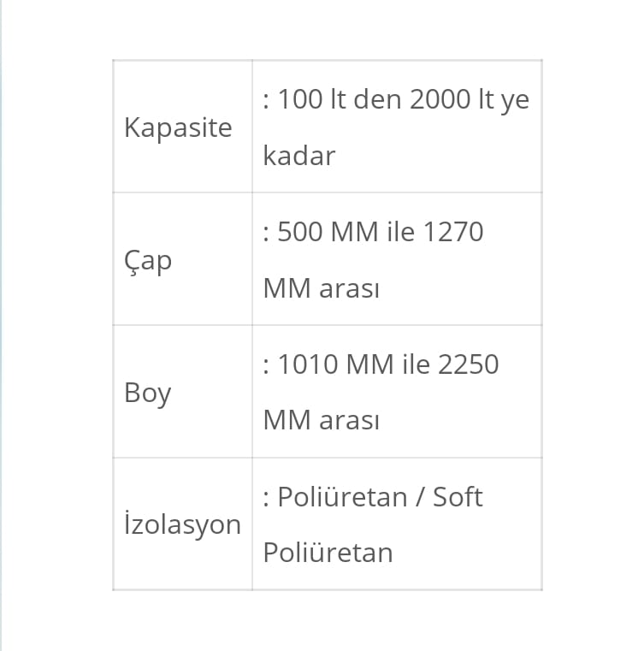The width and height of the screenshot is (644, 651).
Task: Click the "100" number in Kapasite row
Action: click(298, 100)
